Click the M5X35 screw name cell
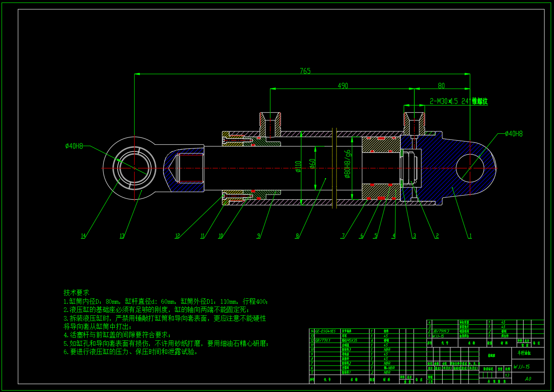The image size is (554, 392). coord(349,340)
